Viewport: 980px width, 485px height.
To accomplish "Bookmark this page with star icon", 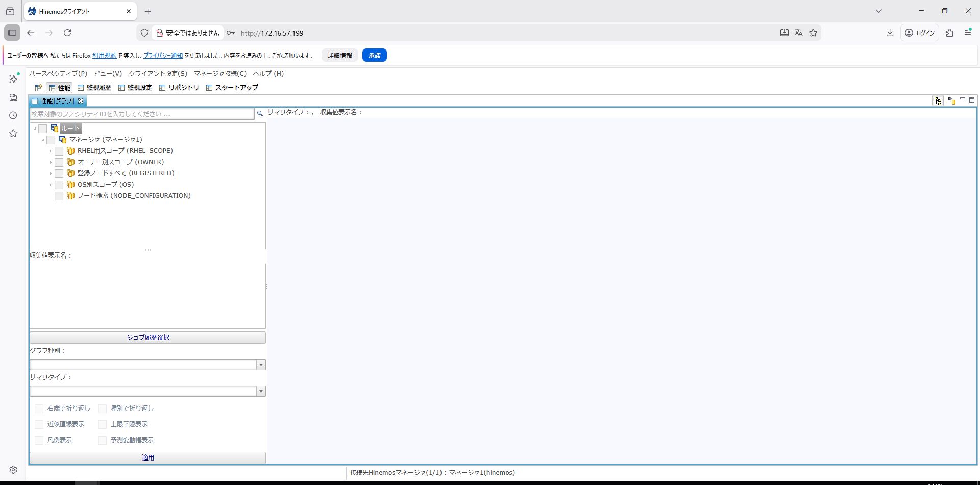I will pos(813,33).
